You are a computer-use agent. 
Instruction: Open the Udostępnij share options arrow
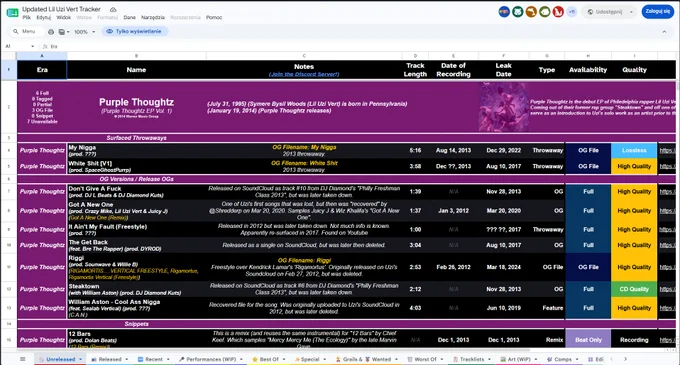[x=631, y=12]
